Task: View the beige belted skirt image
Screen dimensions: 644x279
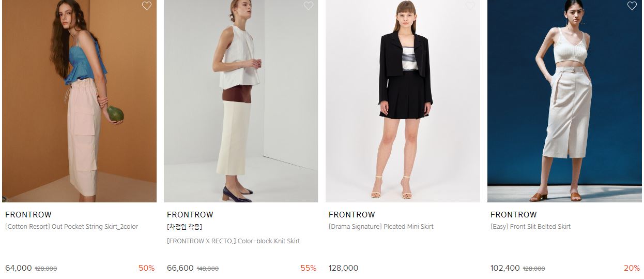Action: click(564, 101)
